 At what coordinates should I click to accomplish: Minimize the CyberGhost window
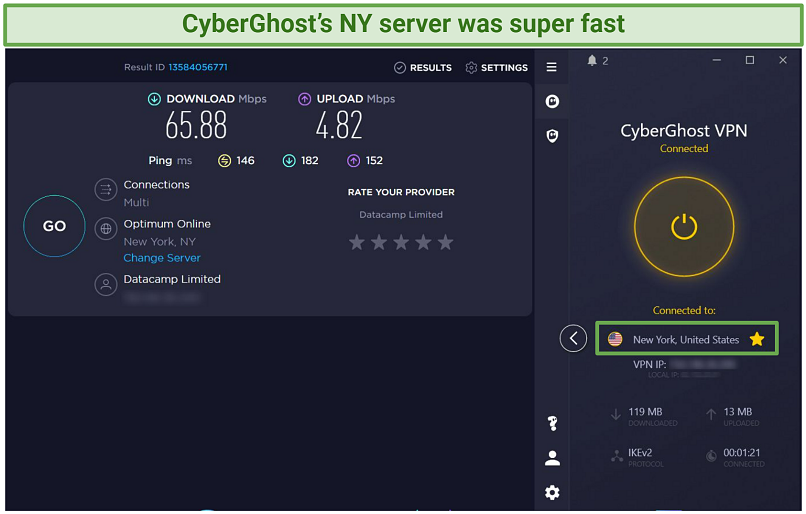717,60
